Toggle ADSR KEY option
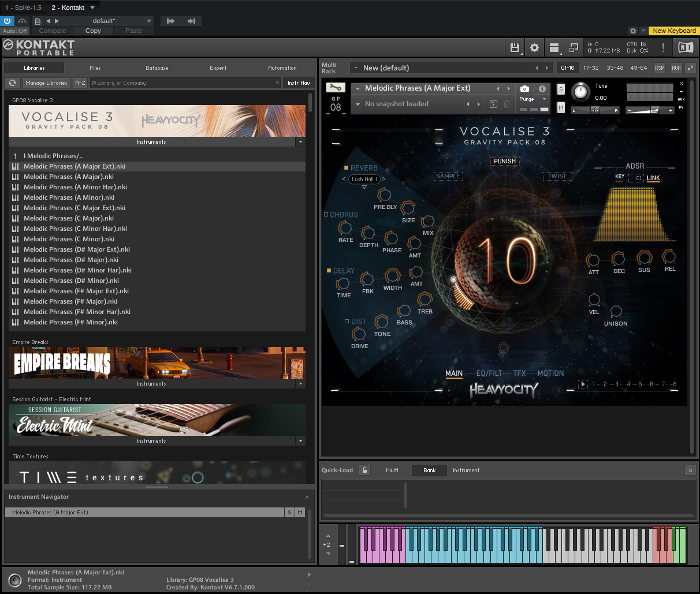The image size is (700, 594). coord(620,177)
